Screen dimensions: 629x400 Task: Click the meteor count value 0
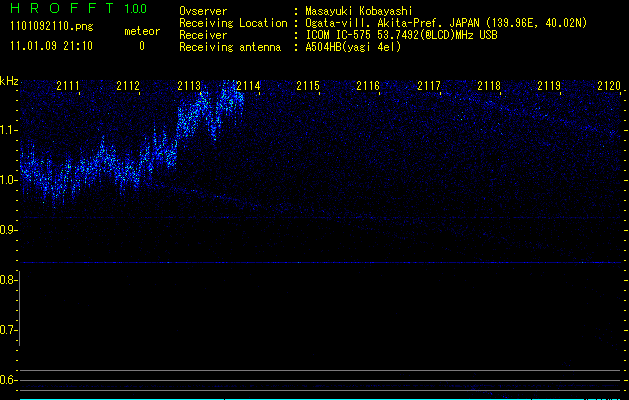(x=142, y=46)
